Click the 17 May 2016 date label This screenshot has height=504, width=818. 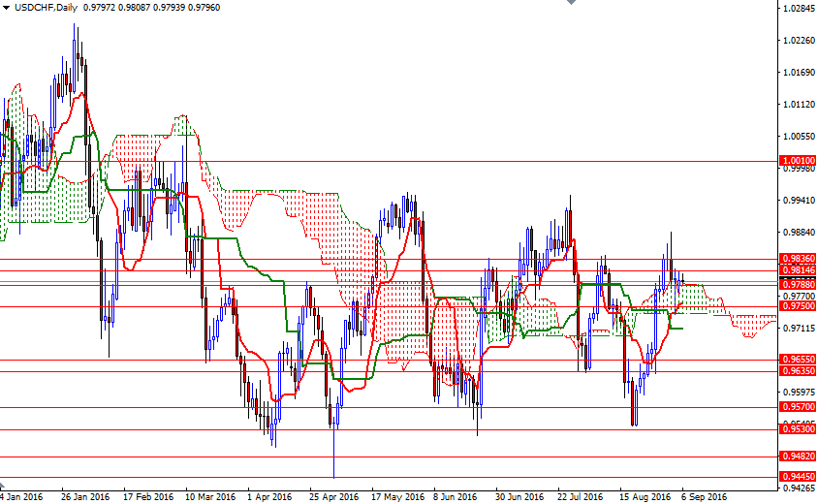(397, 497)
